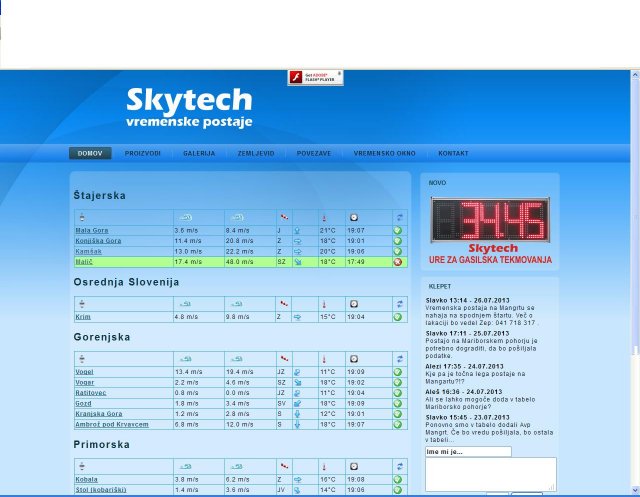Select the Povezave menu item
Screen dimensions: 640x497
coord(314,153)
